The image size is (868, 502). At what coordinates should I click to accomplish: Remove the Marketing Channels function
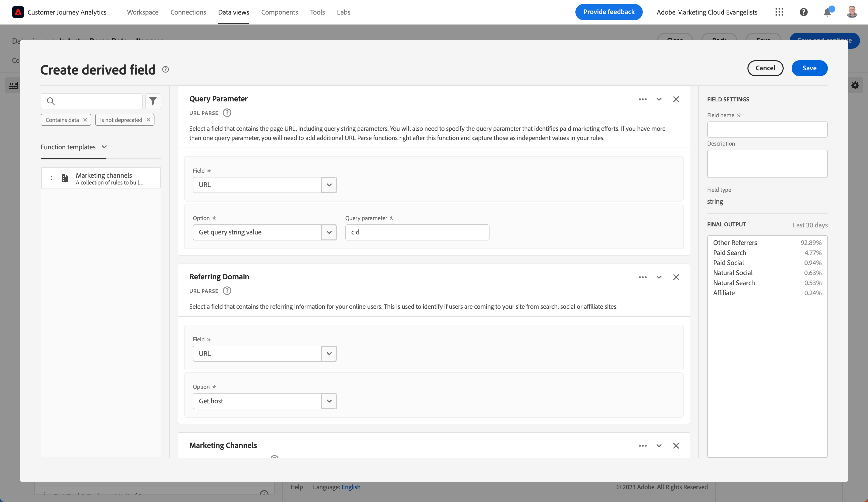pos(676,446)
